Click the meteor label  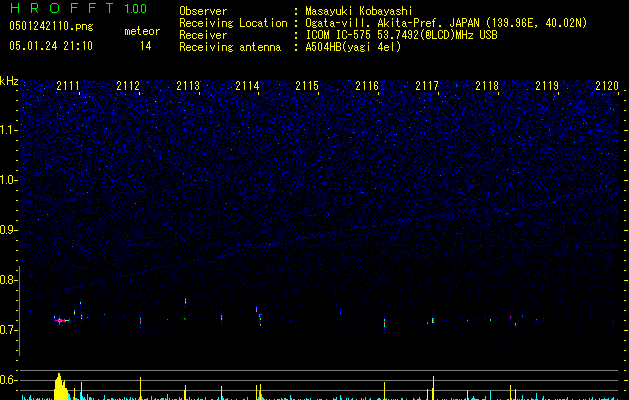click(142, 31)
